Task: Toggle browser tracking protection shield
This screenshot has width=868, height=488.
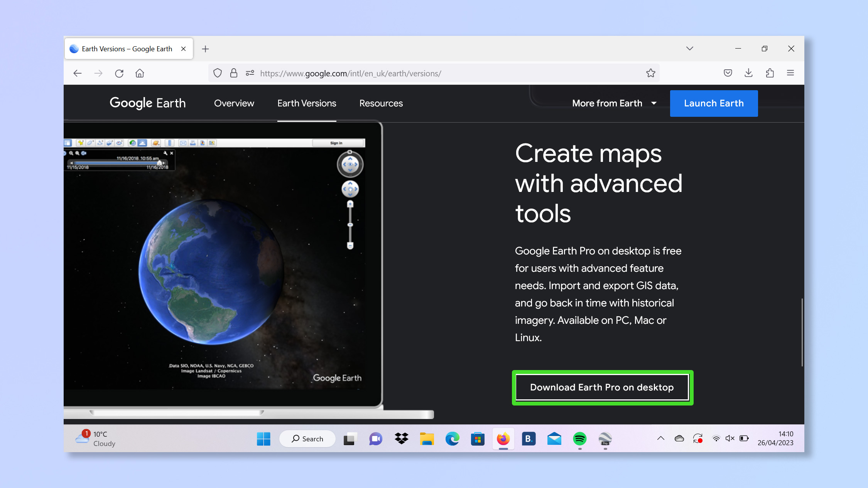Action: [x=218, y=73]
